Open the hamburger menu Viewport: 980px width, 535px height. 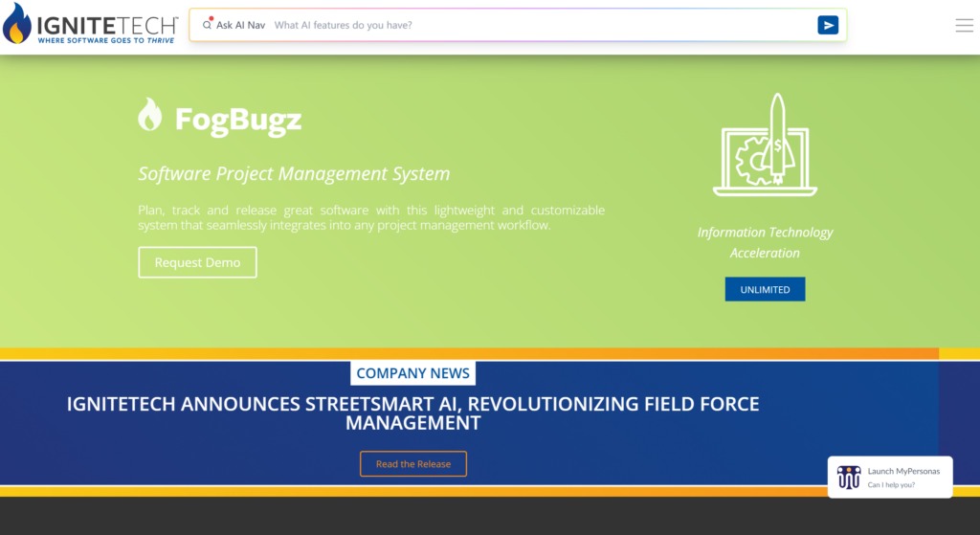tap(964, 26)
